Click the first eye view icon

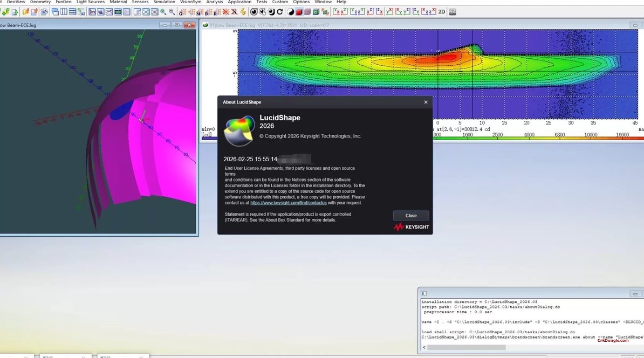coord(254,12)
